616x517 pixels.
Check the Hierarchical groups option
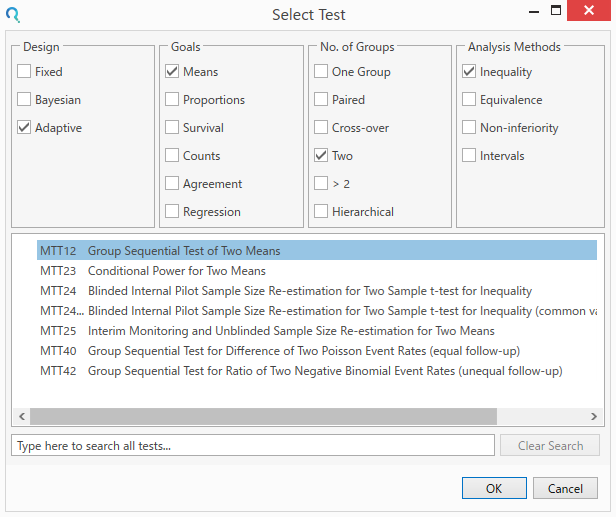click(321, 212)
